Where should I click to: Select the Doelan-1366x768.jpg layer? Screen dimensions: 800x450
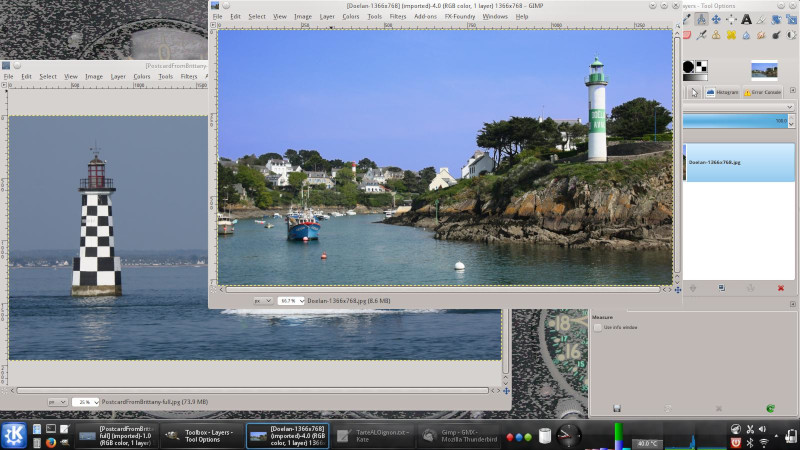(x=738, y=162)
